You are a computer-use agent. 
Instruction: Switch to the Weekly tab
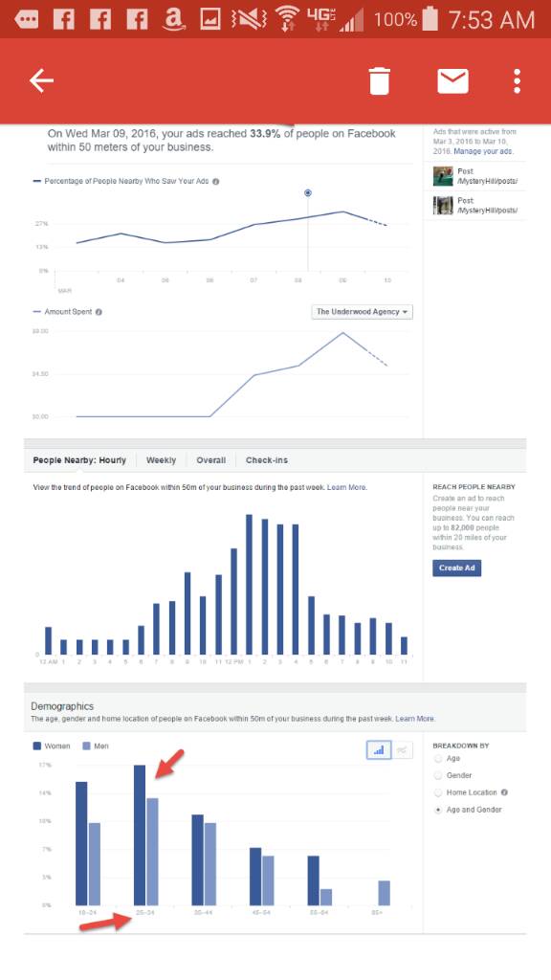click(161, 460)
